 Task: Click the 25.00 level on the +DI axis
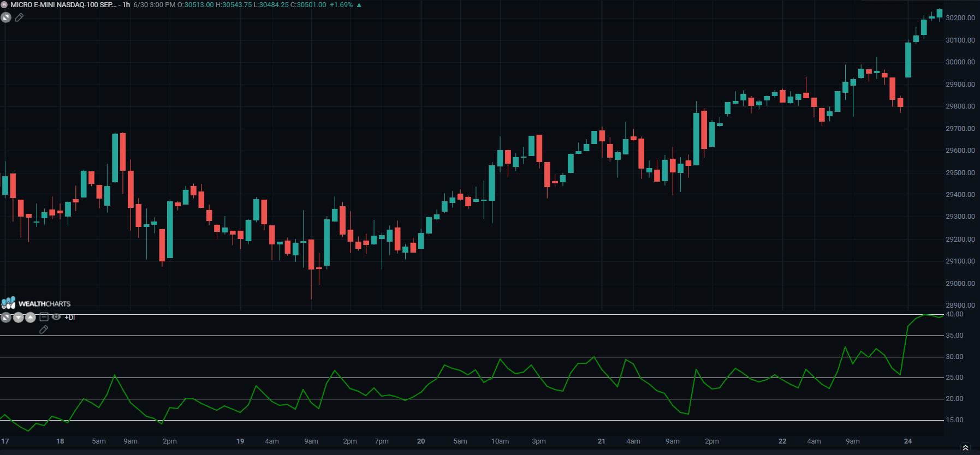point(954,378)
